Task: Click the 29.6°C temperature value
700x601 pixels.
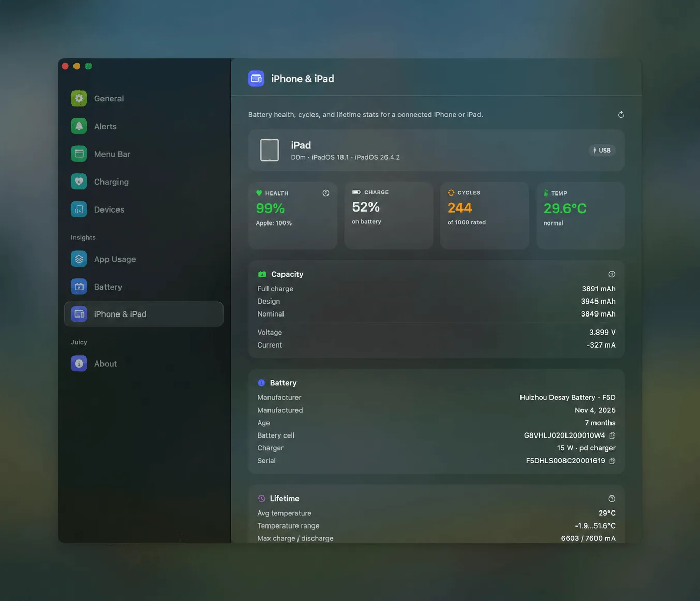Action: (565, 208)
